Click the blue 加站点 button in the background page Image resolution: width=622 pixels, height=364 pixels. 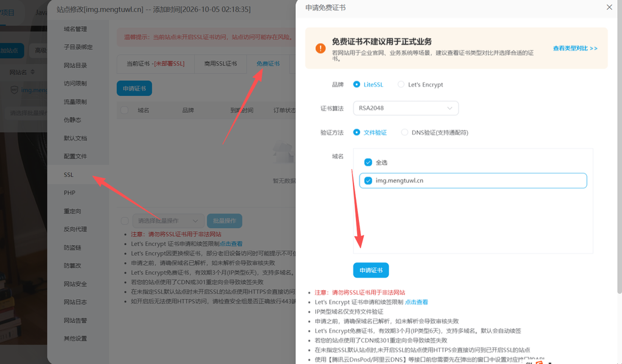12,51
